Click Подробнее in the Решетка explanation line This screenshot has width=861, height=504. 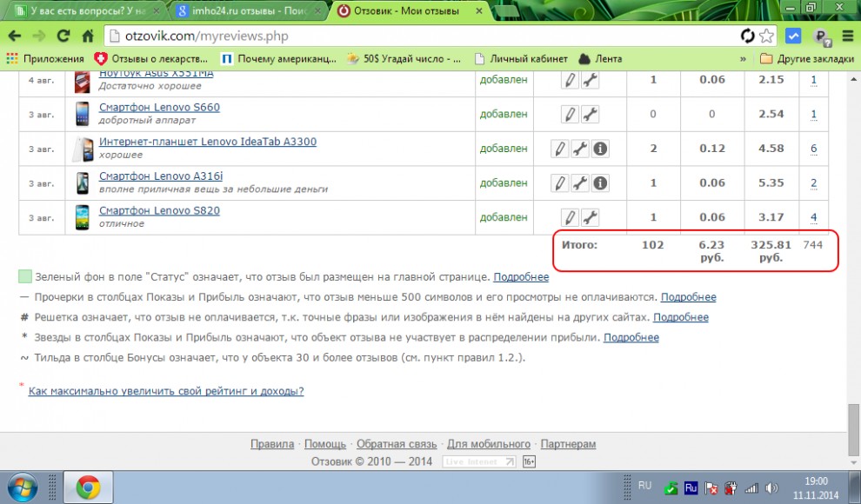pos(681,317)
